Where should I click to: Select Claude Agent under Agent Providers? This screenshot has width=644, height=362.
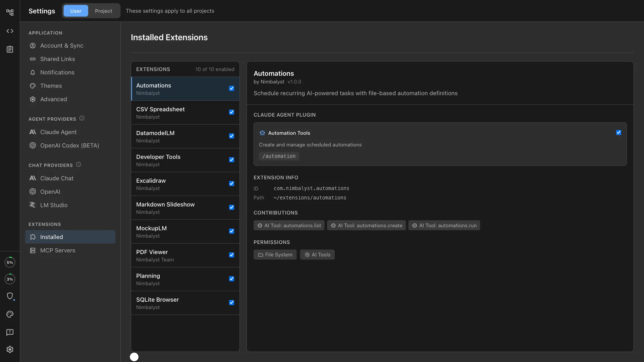58,132
